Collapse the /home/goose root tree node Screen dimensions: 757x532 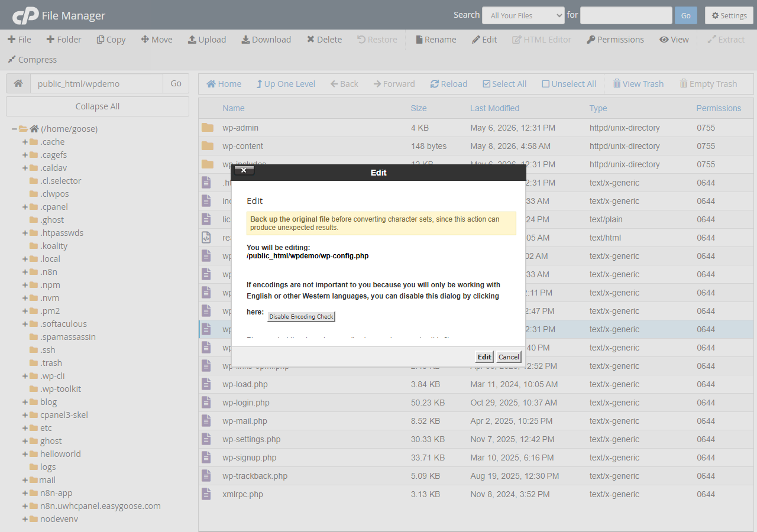click(x=14, y=129)
